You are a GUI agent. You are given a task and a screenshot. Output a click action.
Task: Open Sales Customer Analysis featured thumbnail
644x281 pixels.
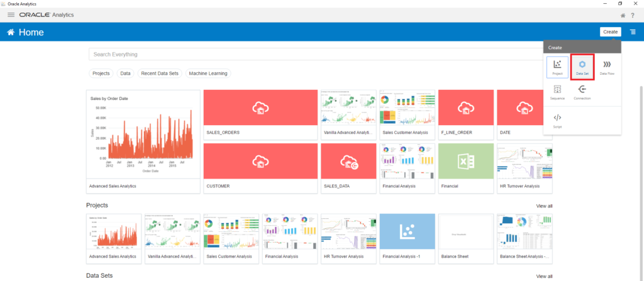coord(407,107)
